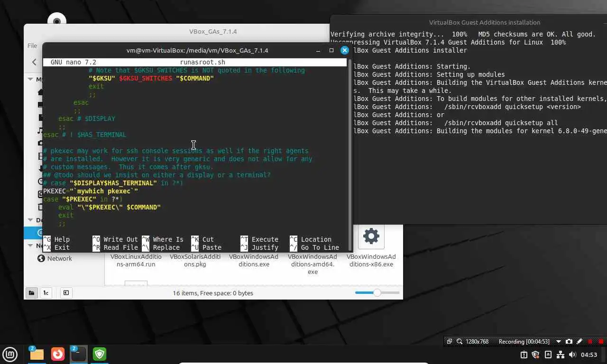
Task: Collapse the Network sidebar section
Action: pos(31,246)
